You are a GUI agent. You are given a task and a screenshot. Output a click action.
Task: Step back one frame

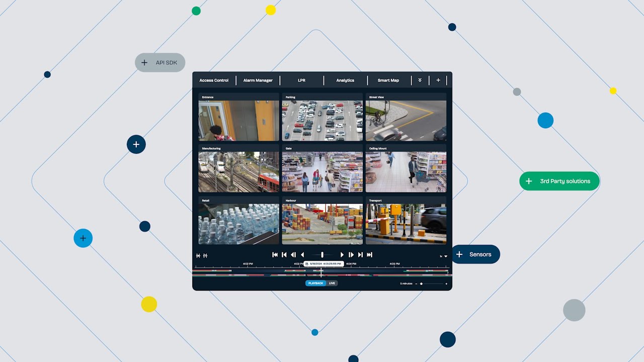point(293,255)
